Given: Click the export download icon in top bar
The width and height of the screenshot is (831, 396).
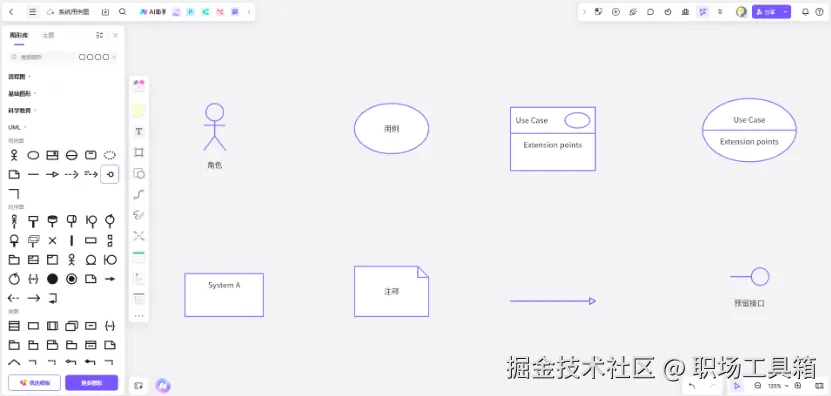Looking at the screenshot, I should point(105,12).
